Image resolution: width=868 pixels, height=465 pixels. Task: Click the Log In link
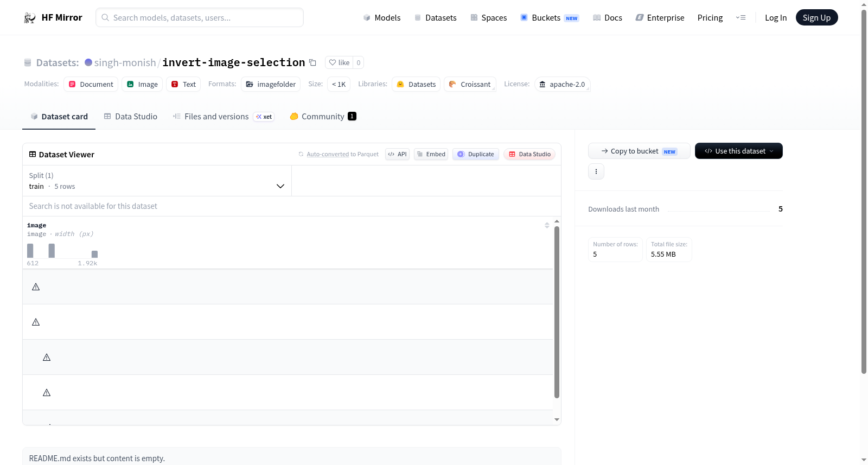click(776, 18)
